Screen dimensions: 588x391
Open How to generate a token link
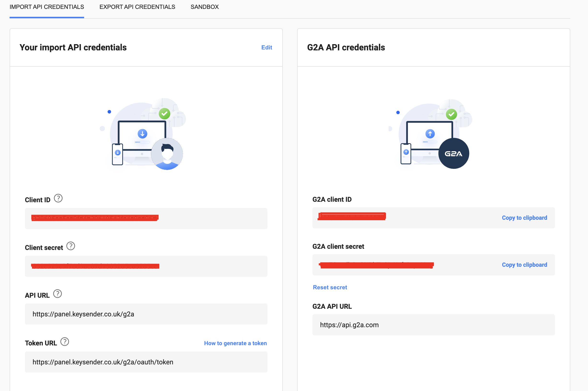click(235, 343)
